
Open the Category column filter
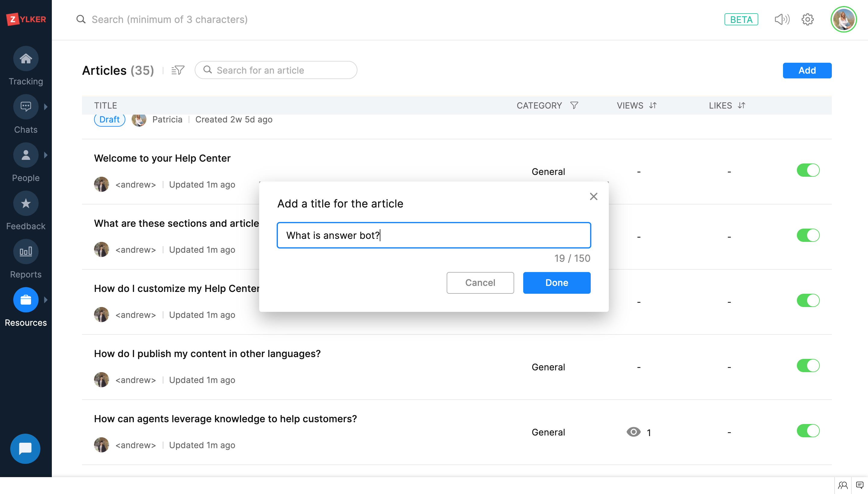(574, 106)
